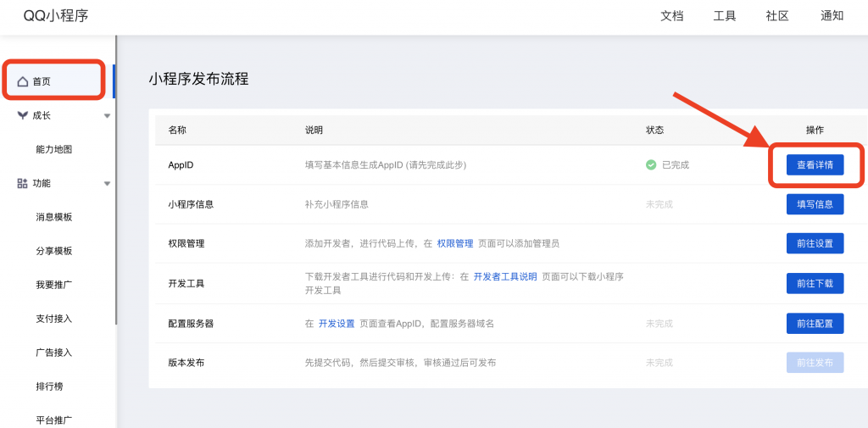
Task: Open the 权限管理 link in description
Action: (x=455, y=243)
